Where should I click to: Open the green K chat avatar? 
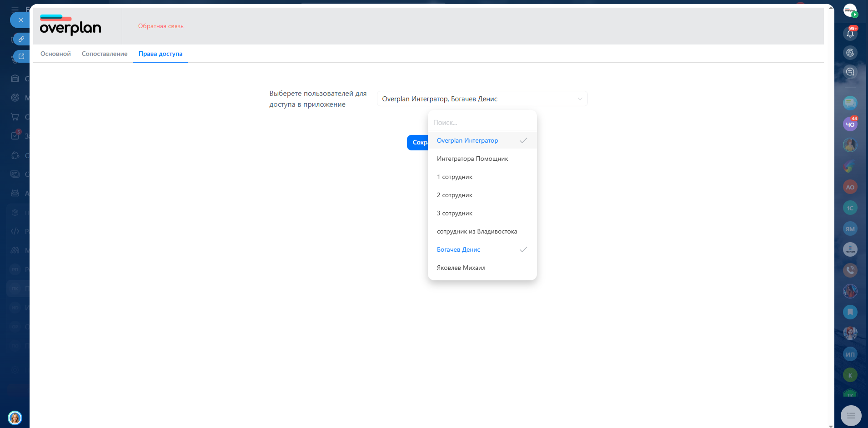coord(850,375)
